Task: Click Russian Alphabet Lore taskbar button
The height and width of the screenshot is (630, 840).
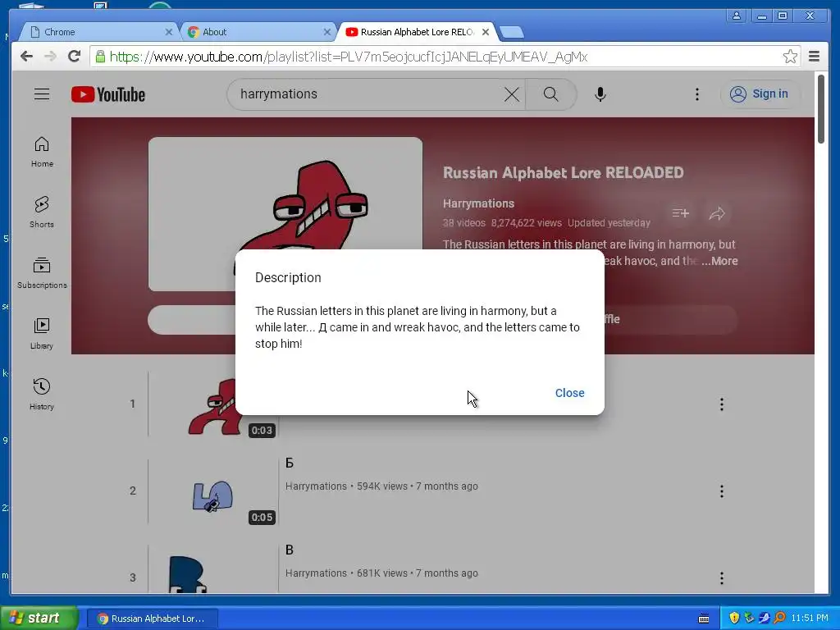Action: [152, 619]
